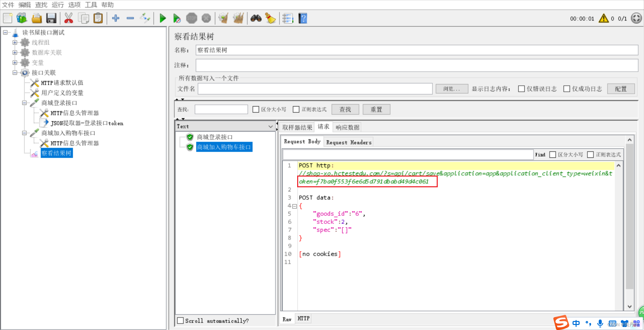This screenshot has height=330, width=644.
Task: Clear all results with double broom icon
Action: coord(238,18)
